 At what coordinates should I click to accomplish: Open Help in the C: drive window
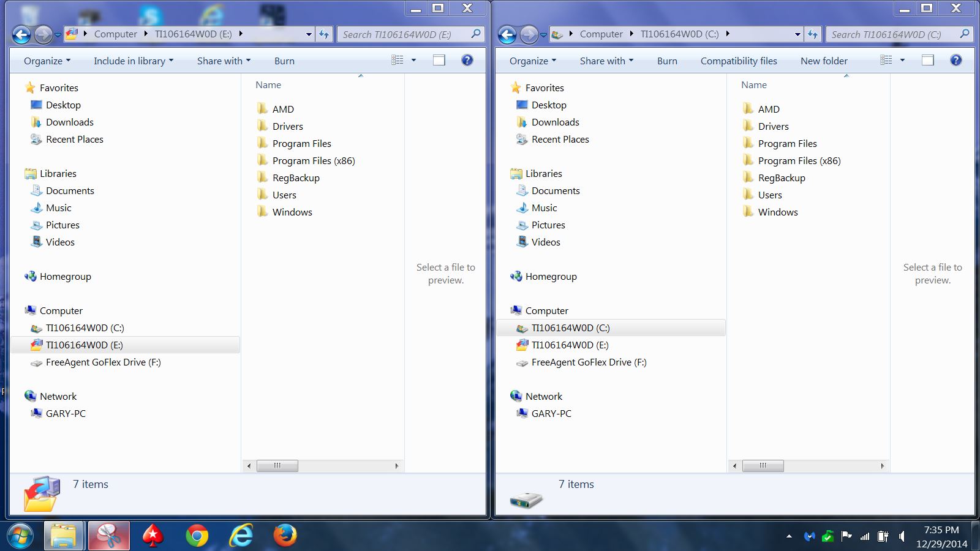(956, 60)
